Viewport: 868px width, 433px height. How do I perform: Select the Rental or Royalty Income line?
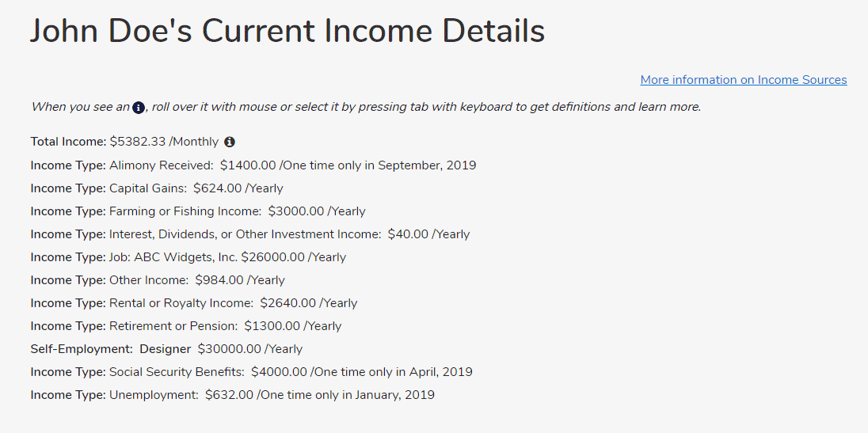pos(194,303)
